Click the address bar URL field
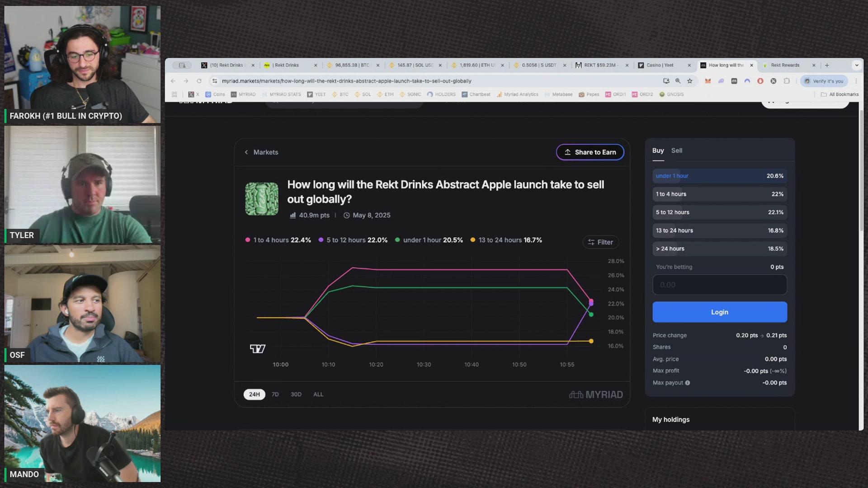The height and width of the screenshot is (488, 868). pos(434,81)
